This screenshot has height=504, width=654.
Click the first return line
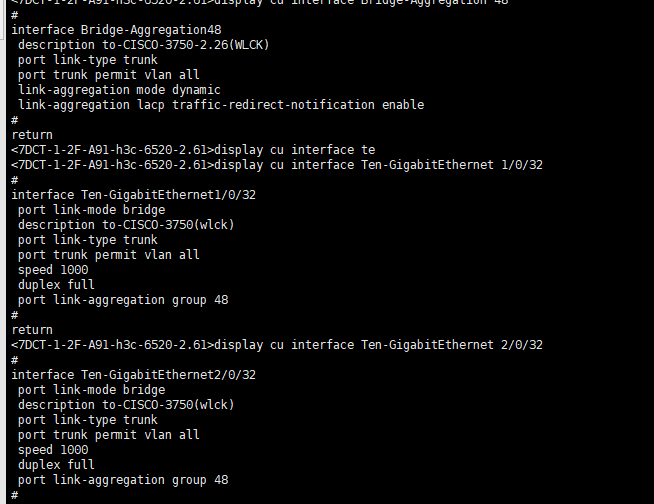(x=32, y=135)
